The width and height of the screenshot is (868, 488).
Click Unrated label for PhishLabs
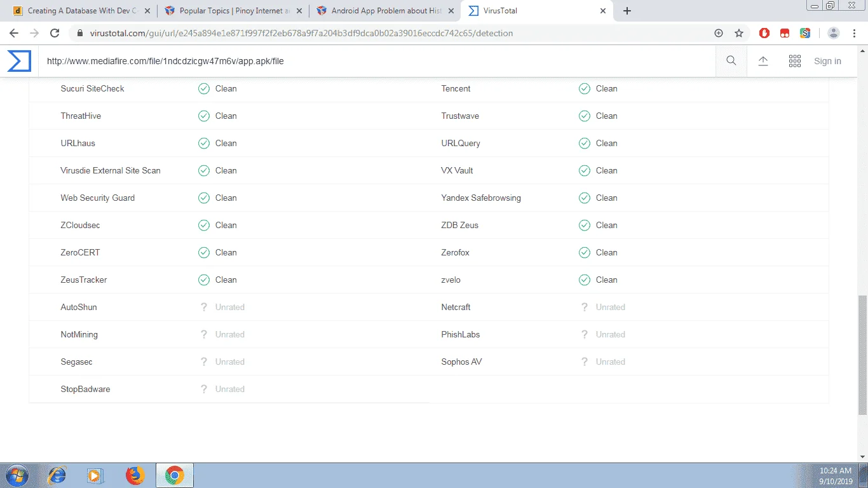click(x=611, y=334)
